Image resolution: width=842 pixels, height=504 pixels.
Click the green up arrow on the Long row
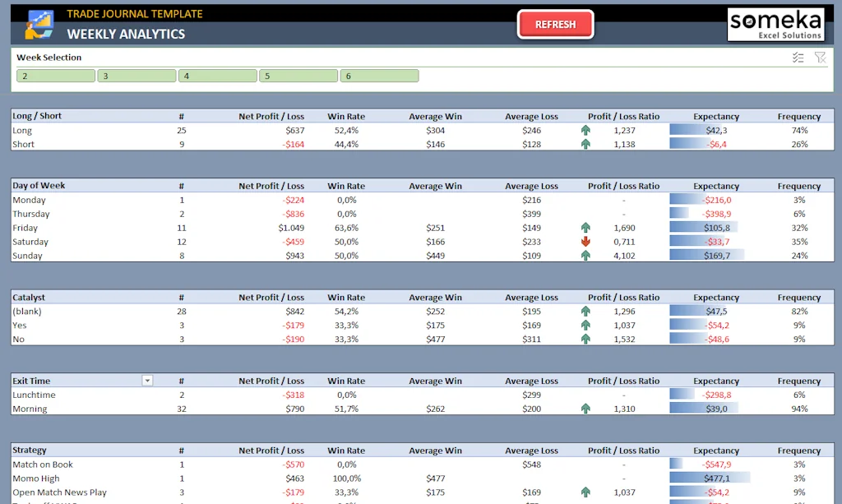tap(585, 130)
